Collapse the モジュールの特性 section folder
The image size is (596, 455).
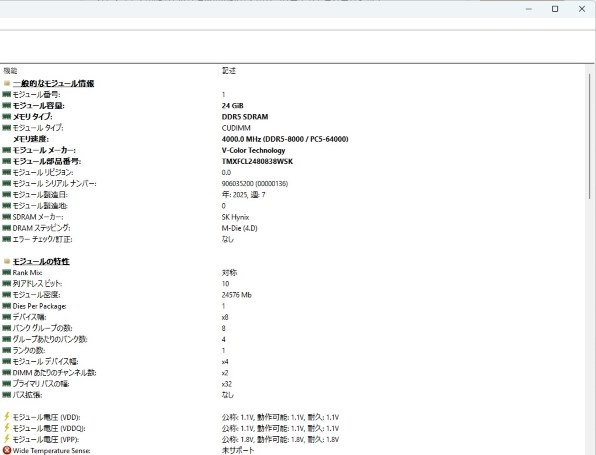6,261
